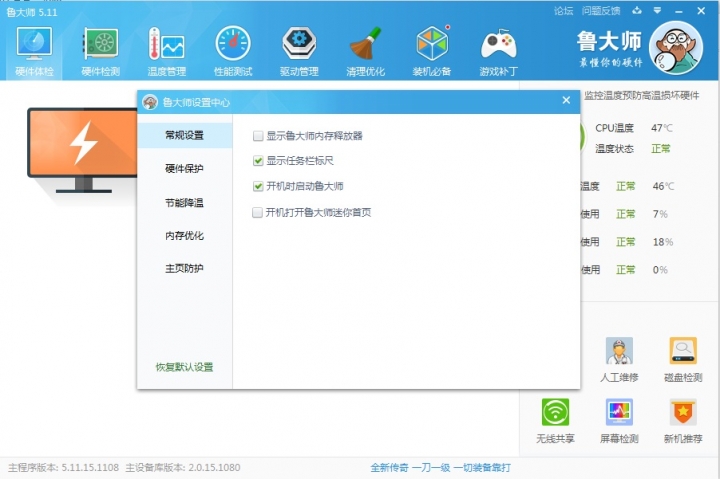Enable 显示鲁大师内存释放器 checkbox
The width and height of the screenshot is (720, 479).
tap(258, 136)
